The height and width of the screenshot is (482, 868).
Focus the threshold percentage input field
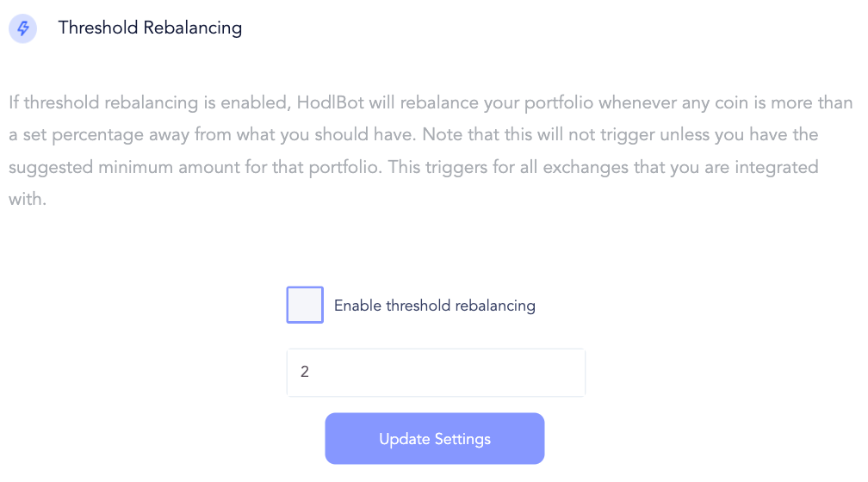click(436, 373)
